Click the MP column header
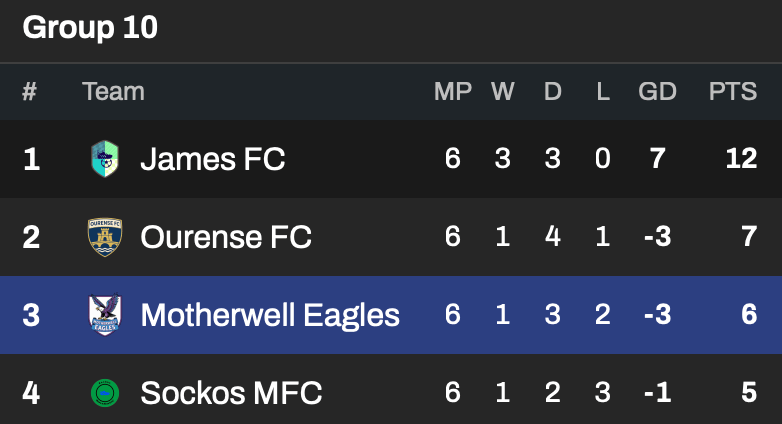The height and width of the screenshot is (424, 782). coord(453,92)
